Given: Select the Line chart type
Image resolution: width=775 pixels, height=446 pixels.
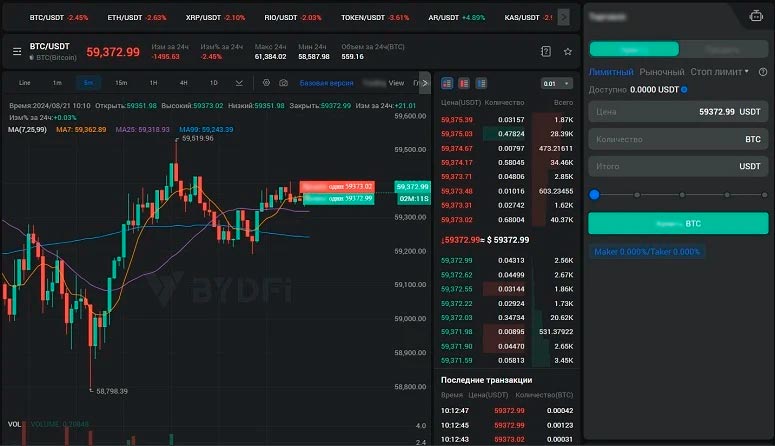Looking at the screenshot, I should 24,83.
